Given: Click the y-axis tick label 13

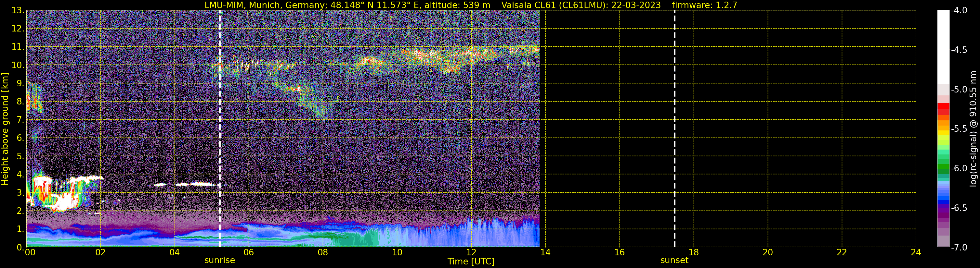Looking at the screenshot, I should point(18,11).
